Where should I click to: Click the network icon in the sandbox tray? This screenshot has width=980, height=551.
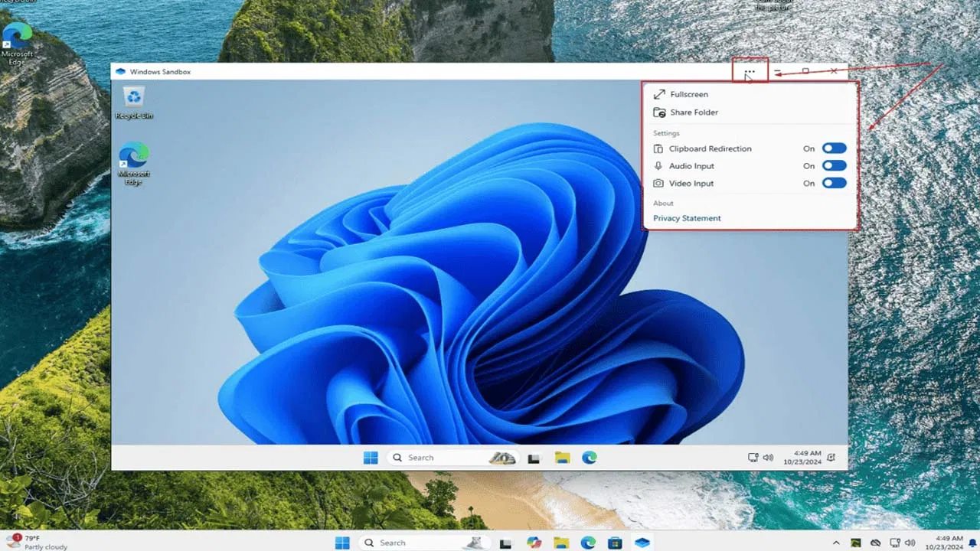[753, 458]
